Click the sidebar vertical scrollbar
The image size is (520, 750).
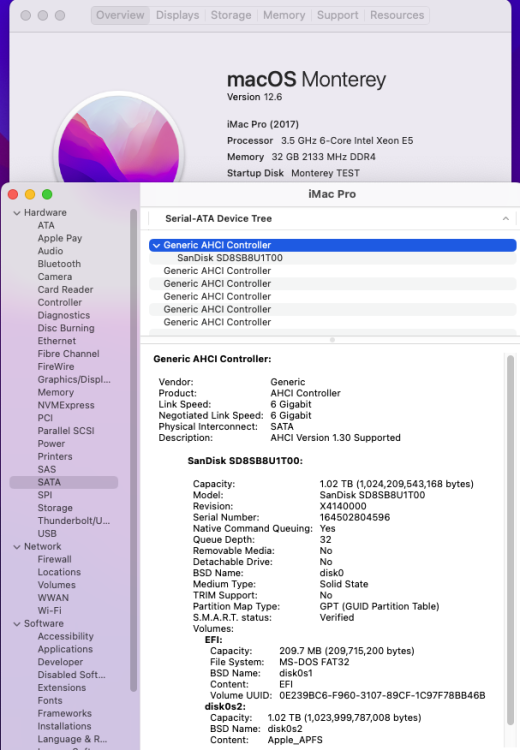133,450
